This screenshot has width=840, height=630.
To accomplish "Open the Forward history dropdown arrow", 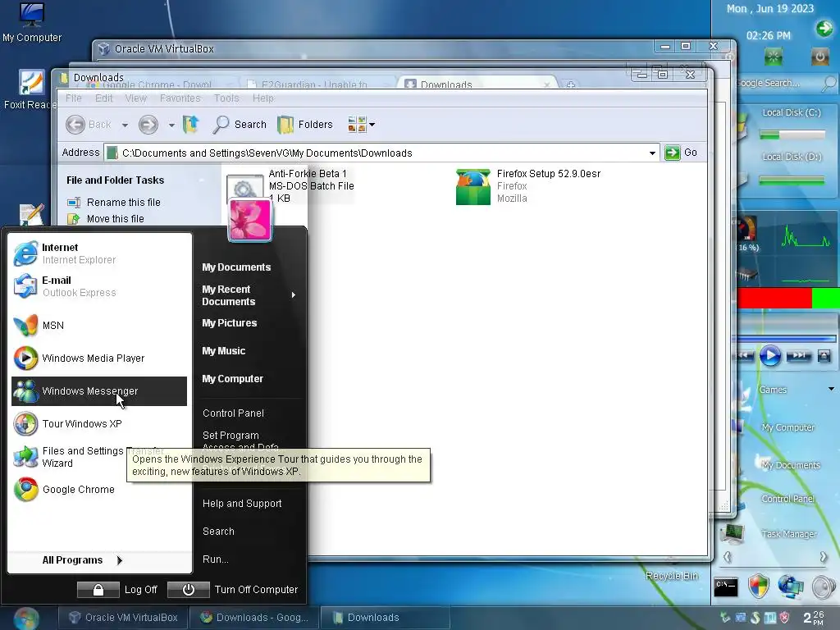I will point(171,126).
